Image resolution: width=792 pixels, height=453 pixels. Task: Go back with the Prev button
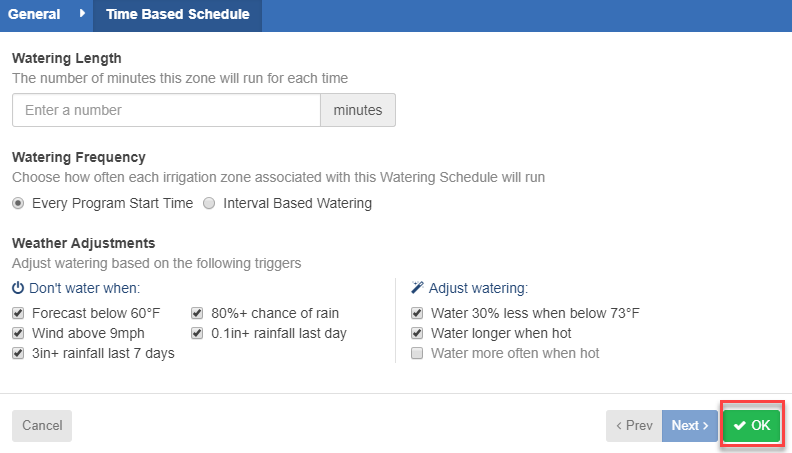pyautogui.click(x=634, y=426)
